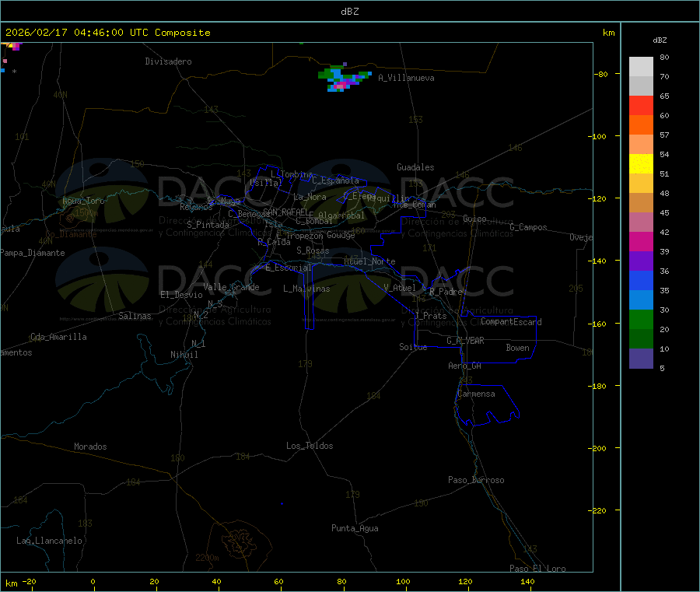Click the timestamp 2026/02/17 04:46:00 UTC
Screen dimensions: 700x592
click(x=77, y=33)
